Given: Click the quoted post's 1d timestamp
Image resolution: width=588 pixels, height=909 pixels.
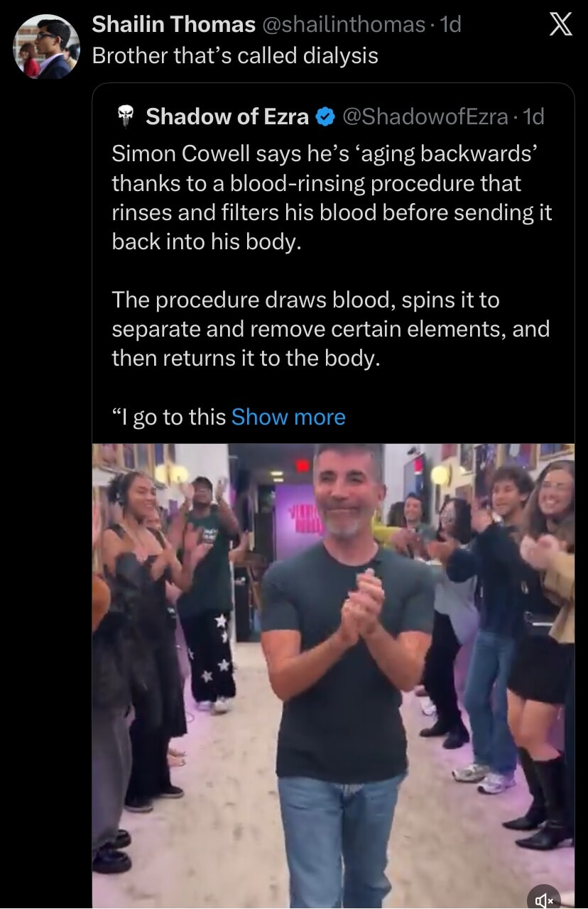Looking at the screenshot, I should (x=533, y=116).
